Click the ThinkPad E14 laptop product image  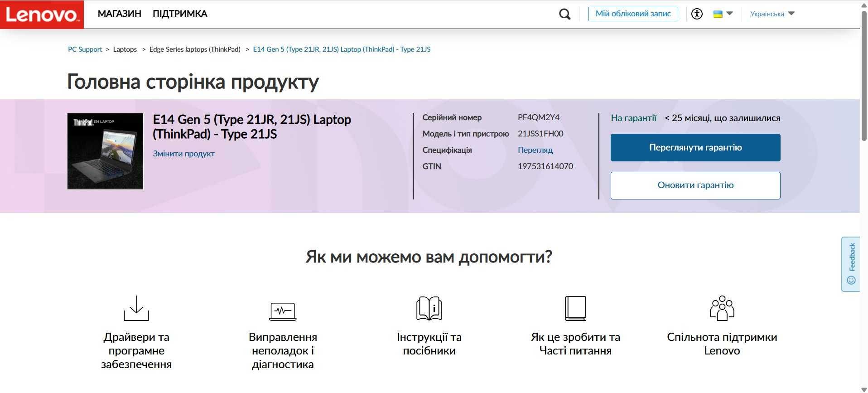pyautogui.click(x=105, y=151)
